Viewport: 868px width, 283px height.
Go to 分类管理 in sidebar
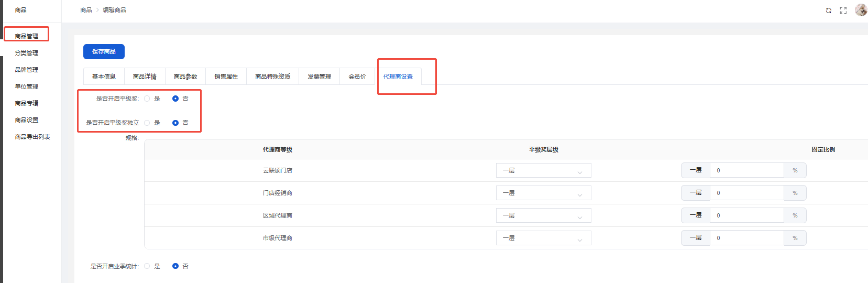click(27, 53)
